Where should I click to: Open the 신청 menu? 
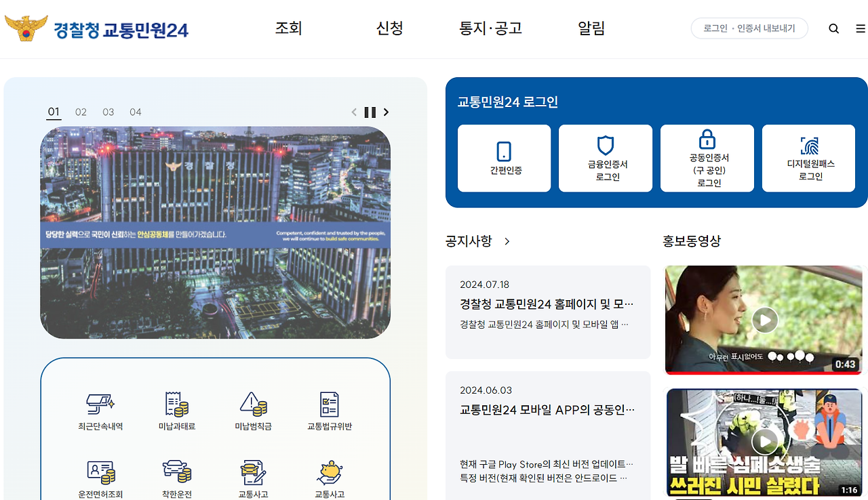click(x=390, y=28)
